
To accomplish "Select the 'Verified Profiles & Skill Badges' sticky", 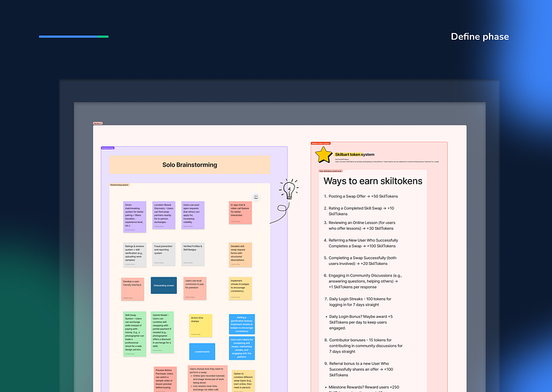I will (192, 254).
